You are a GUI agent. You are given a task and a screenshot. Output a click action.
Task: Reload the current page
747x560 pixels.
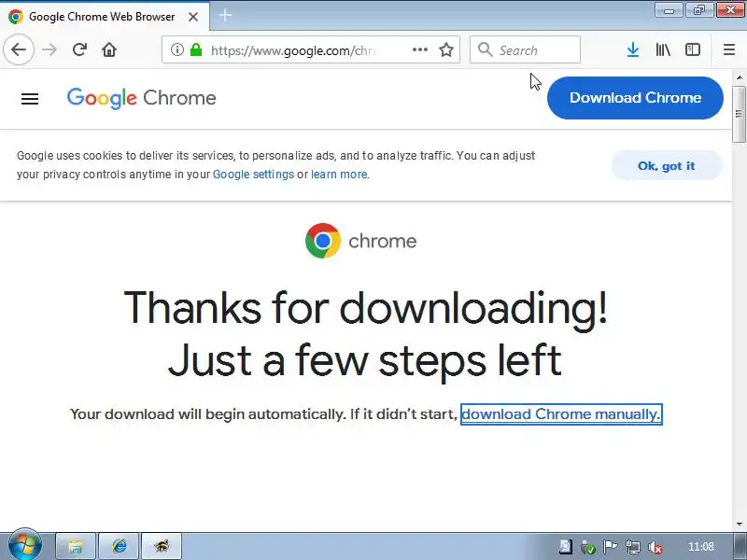point(79,49)
